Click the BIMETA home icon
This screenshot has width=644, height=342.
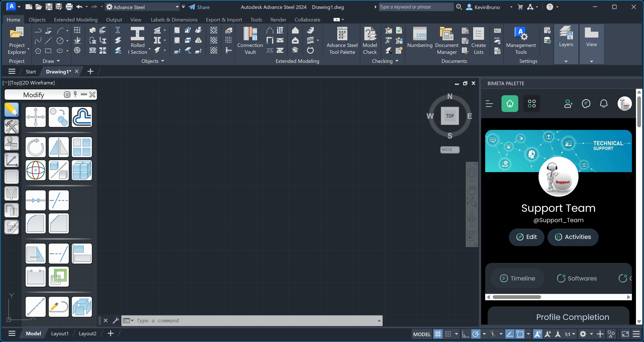coord(510,104)
